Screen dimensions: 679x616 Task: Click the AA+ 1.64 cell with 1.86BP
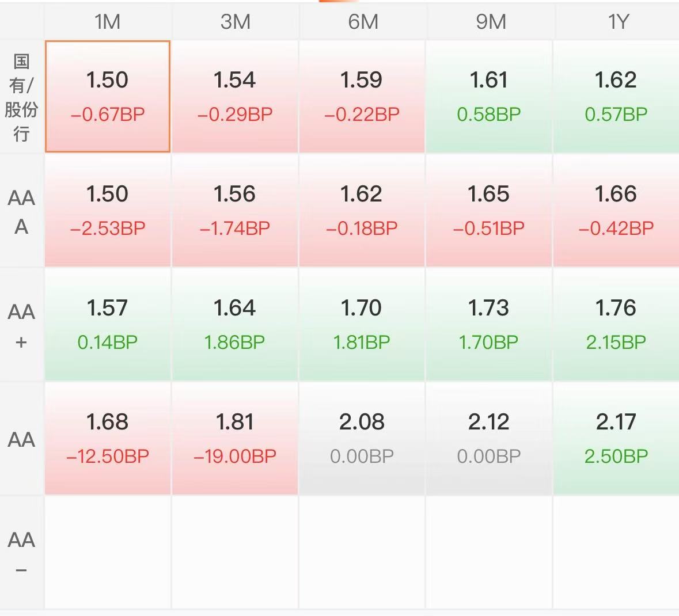click(x=235, y=325)
